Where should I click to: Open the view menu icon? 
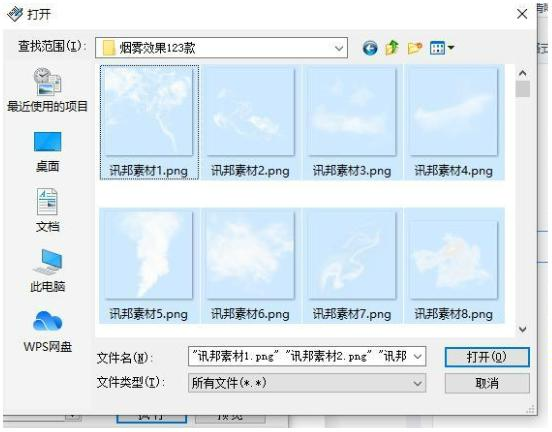(438, 48)
